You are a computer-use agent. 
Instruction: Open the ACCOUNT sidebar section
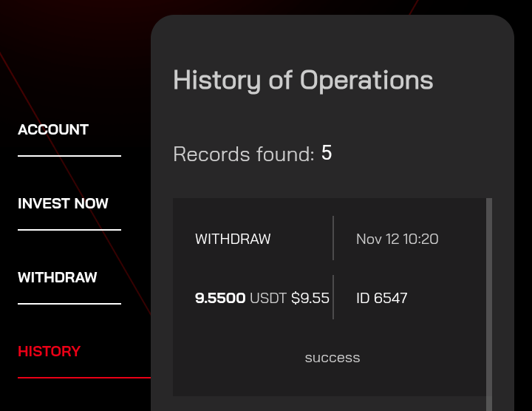coord(53,129)
